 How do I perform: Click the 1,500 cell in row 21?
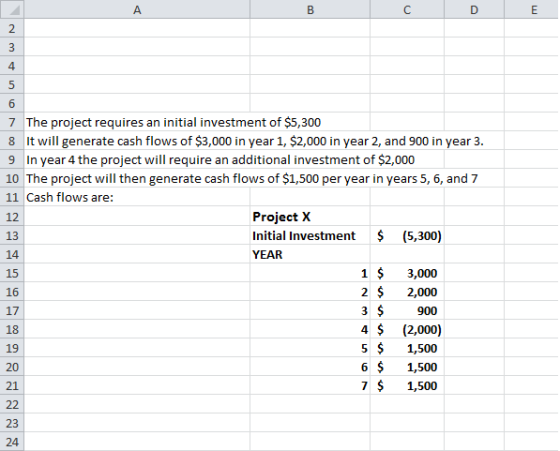(x=407, y=386)
